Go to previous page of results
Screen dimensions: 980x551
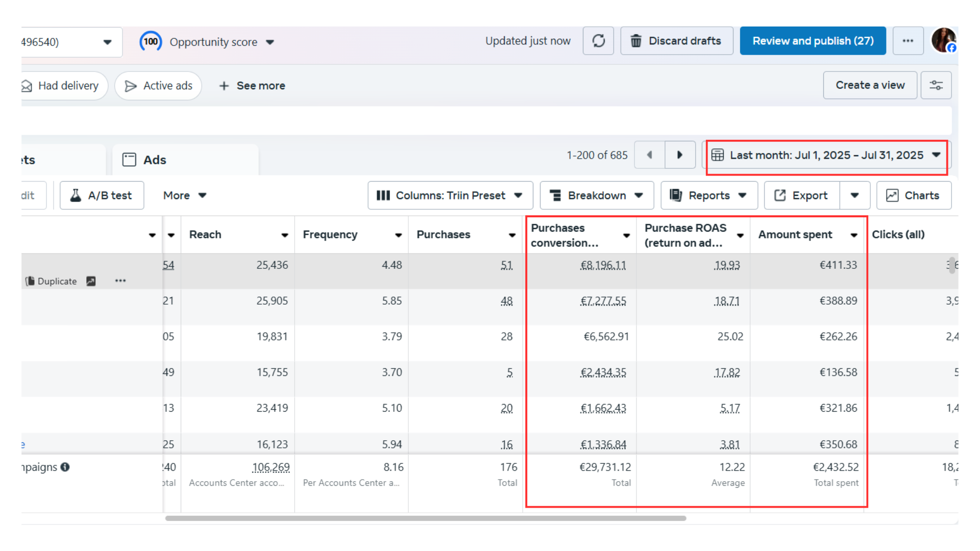coord(649,155)
